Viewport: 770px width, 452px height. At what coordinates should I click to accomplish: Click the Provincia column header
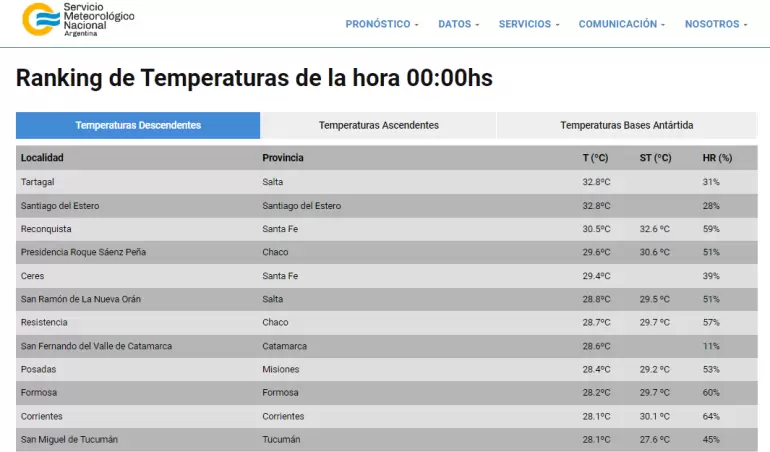click(283, 158)
